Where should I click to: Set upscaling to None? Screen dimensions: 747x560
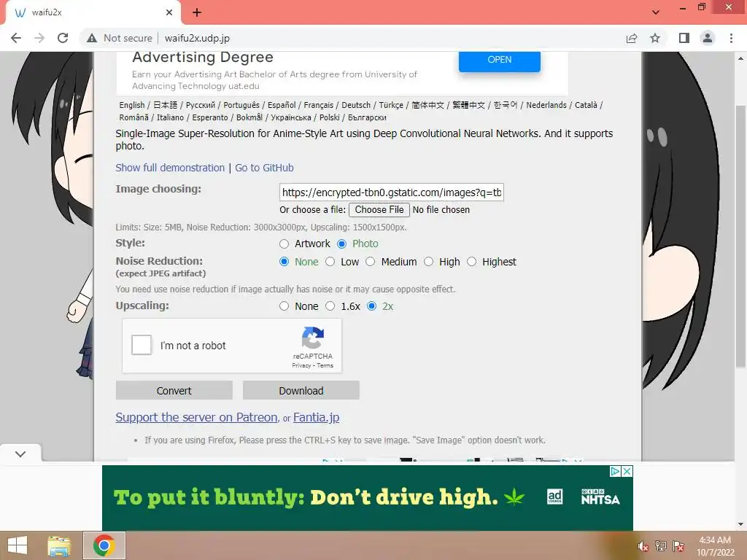285,306
